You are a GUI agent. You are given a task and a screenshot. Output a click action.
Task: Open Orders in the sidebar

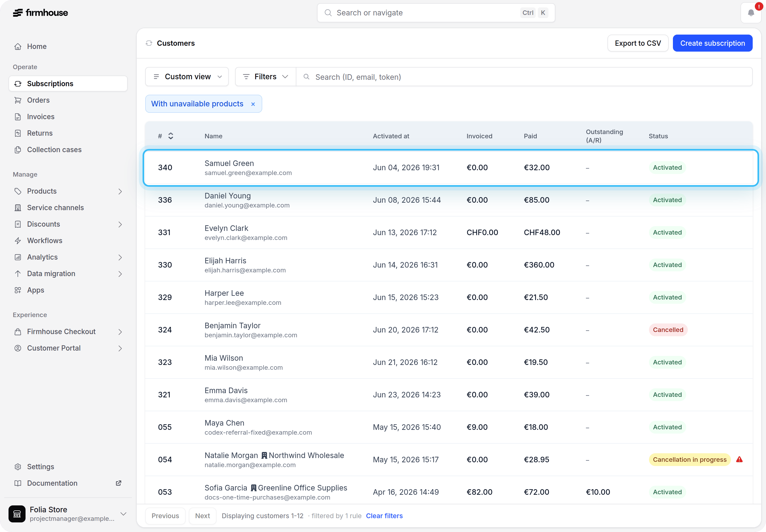(x=68, y=100)
